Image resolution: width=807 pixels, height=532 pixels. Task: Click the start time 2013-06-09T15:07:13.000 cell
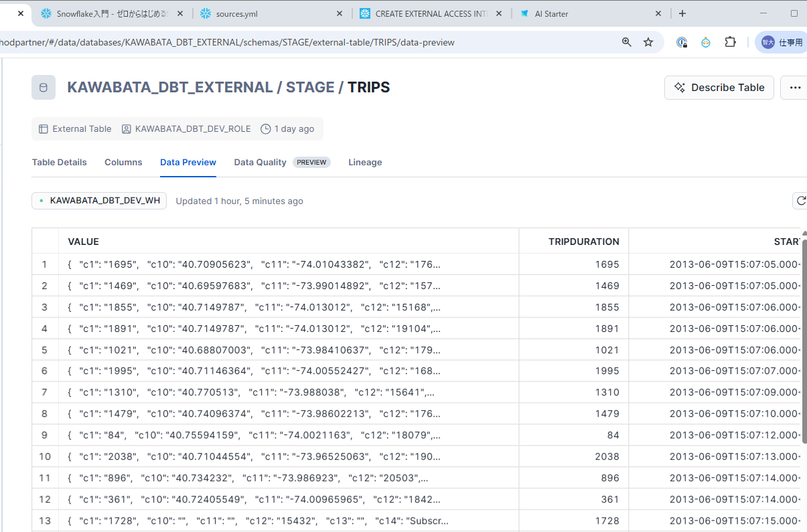715,456
